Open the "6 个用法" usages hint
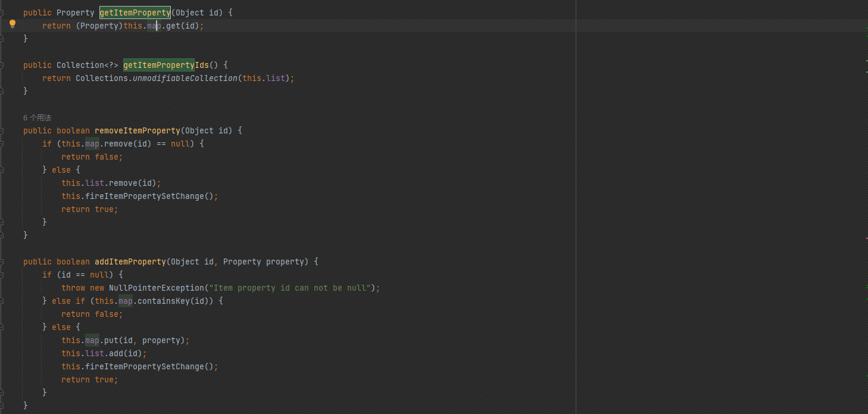This screenshot has height=414, width=868. (x=38, y=118)
